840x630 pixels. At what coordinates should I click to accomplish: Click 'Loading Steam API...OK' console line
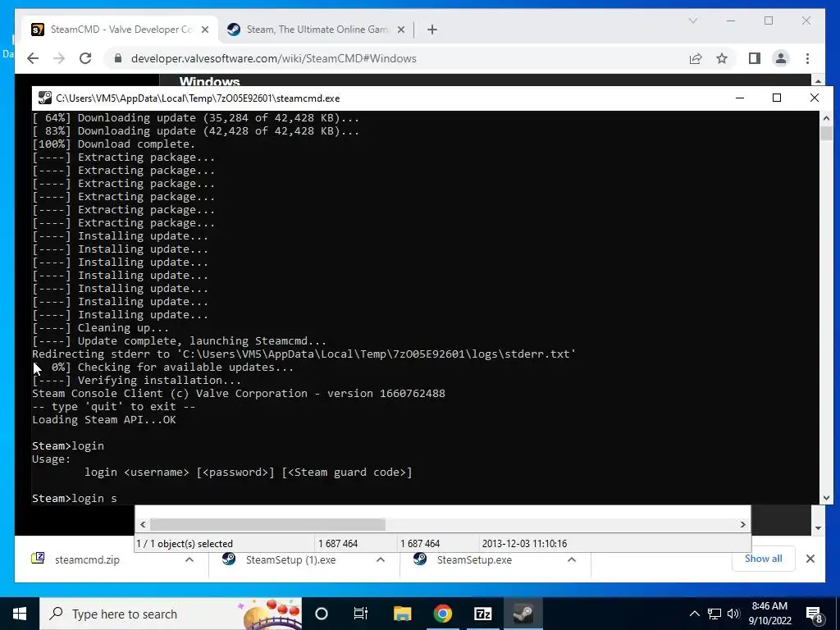(104, 419)
